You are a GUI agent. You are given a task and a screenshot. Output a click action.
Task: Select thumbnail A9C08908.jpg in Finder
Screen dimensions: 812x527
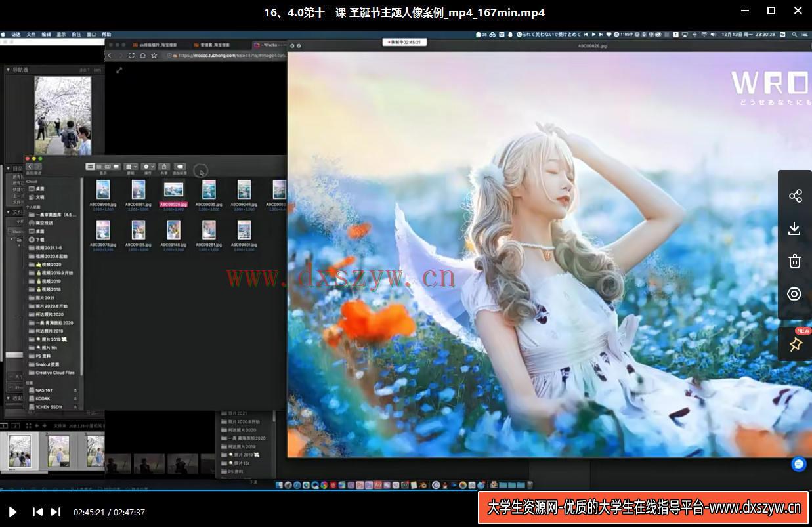[103, 189]
